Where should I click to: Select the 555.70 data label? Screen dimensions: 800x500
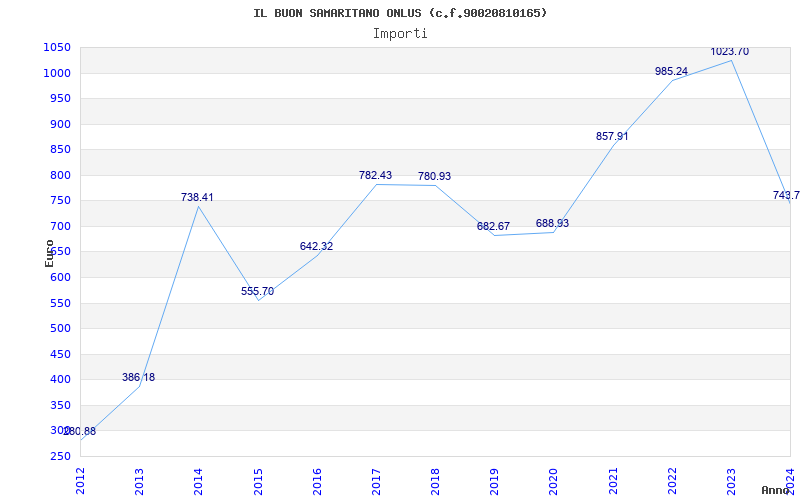[258, 291]
